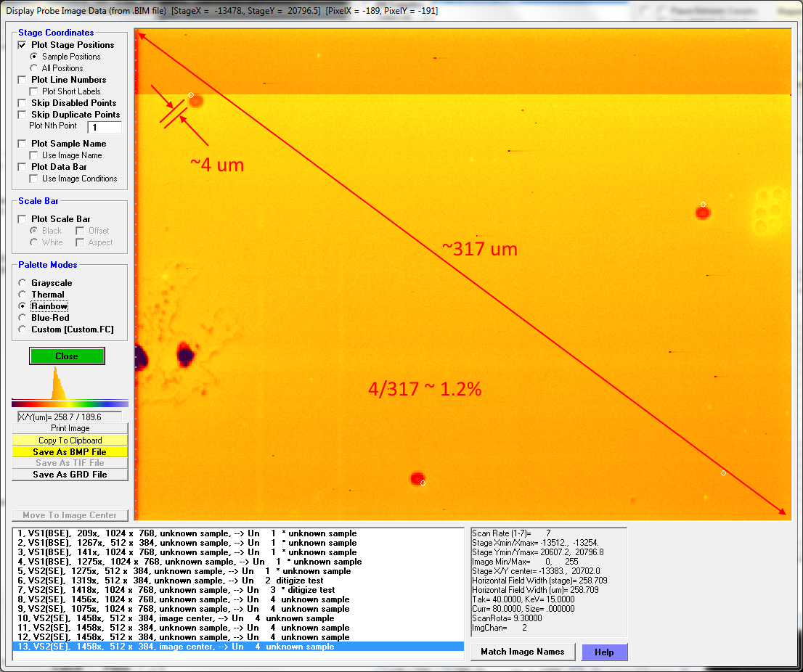Switch palette to Thermal mode
The image size is (803, 672).
pos(23,295)
